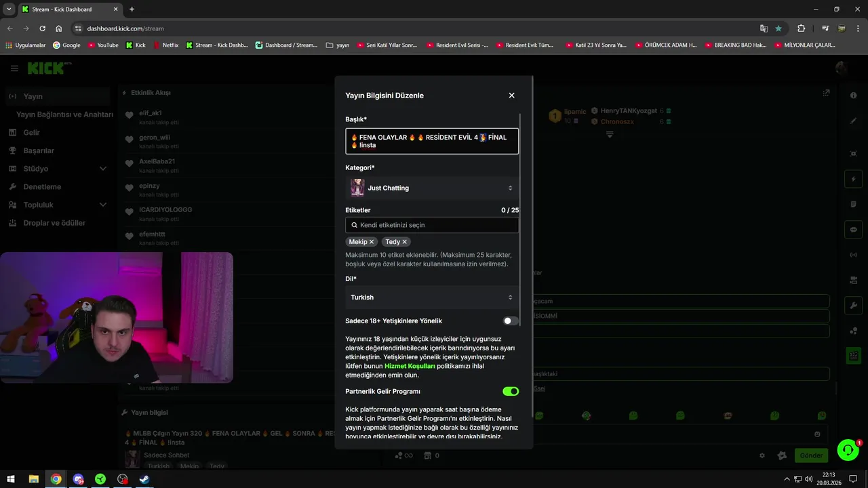
Task: Open the Başarılar sidebar section
Action: coord(39,150)
